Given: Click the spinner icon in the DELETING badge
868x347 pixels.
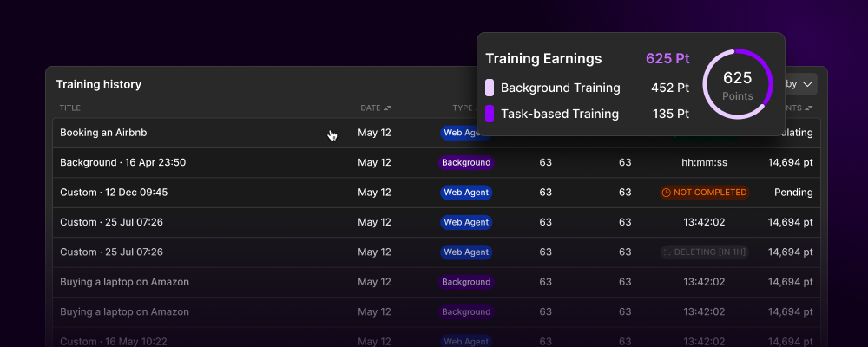Looking at the screenshot, I should [x=667, y=252].
